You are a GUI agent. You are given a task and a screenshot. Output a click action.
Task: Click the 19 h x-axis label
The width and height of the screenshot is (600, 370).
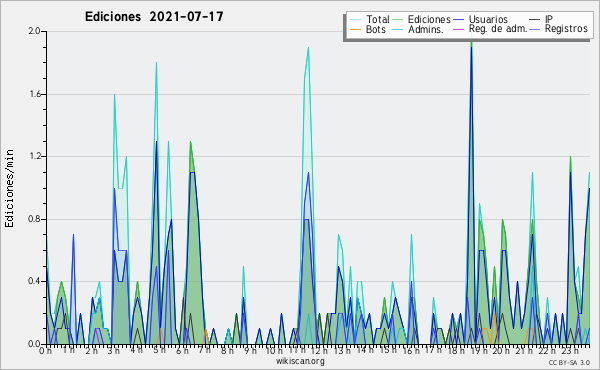pyautogui.click(x=478, y=351)
